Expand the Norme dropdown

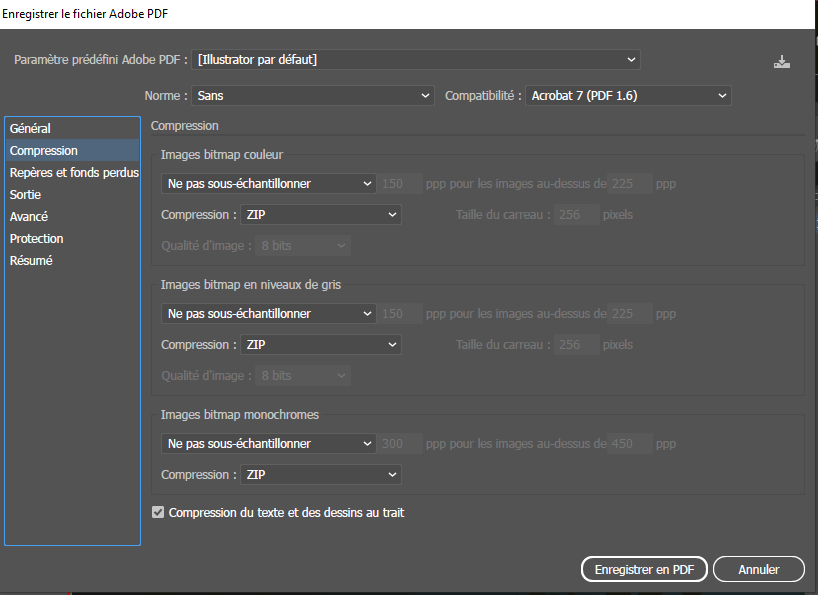point(312,96)
